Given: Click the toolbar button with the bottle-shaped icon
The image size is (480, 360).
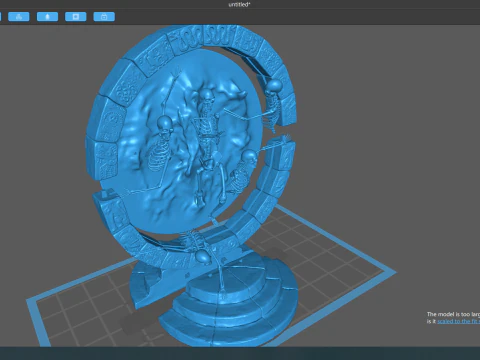Looking at the screenshot, I should coord(47,17).
